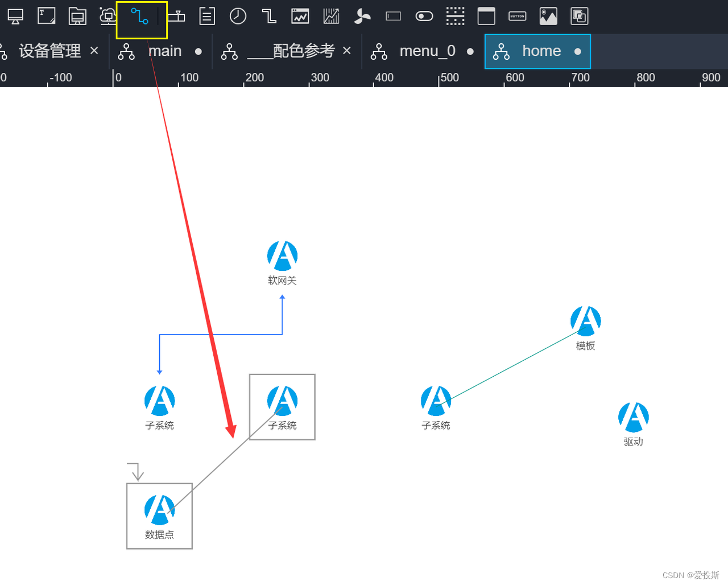Select the 数据点 node
Viewport: 728px width, 585px height.
tap(160, 517)
